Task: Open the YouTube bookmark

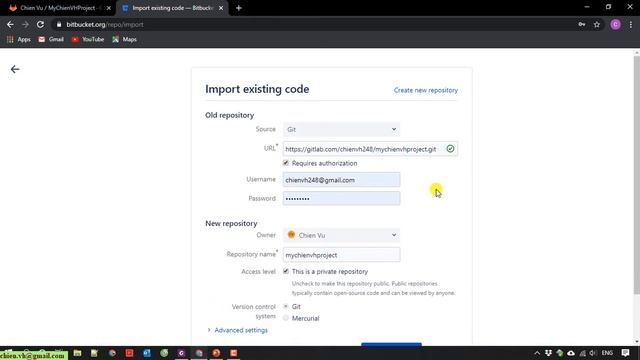Action: click(88, 39)
